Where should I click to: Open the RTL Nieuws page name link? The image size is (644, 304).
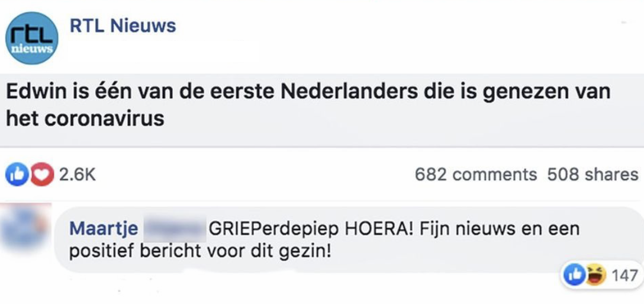tap(123, 26)
